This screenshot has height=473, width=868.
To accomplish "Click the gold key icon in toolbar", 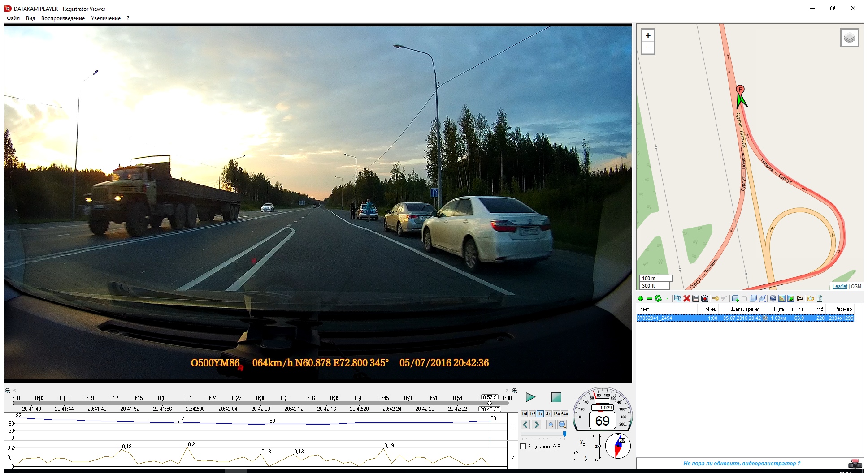I will pos(715,299).
